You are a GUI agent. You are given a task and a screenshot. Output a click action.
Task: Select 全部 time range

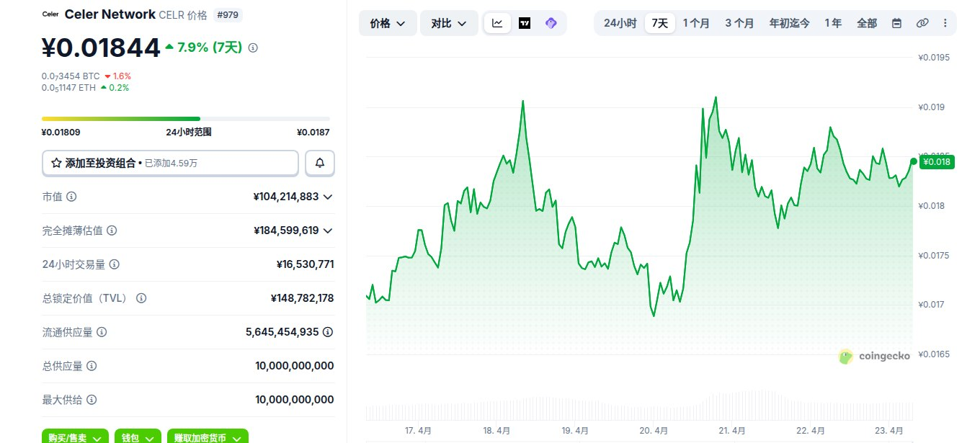tap(867, 23)
